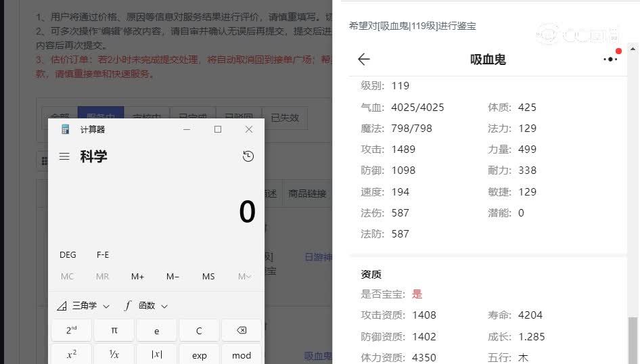Click the 气血 value 4025/4025
The image size is (640, 364).
coord(417,108)
